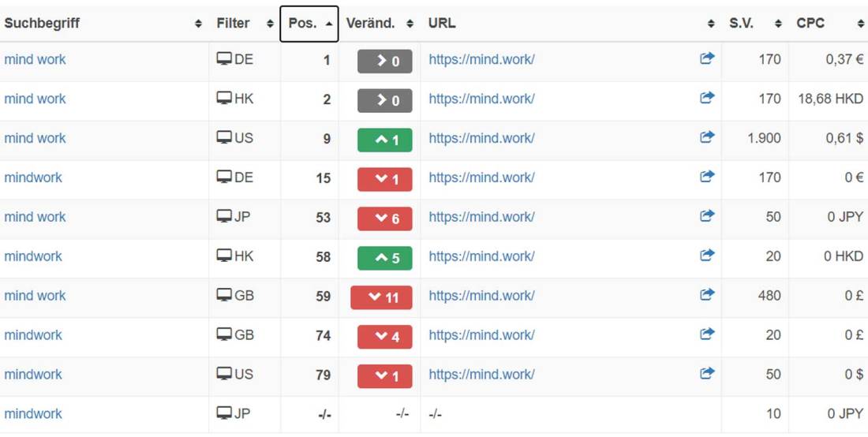The height and width of the screenshot is (437, 868).
Task: Click external link icon in US position 79 row
Action: [707, 373]
